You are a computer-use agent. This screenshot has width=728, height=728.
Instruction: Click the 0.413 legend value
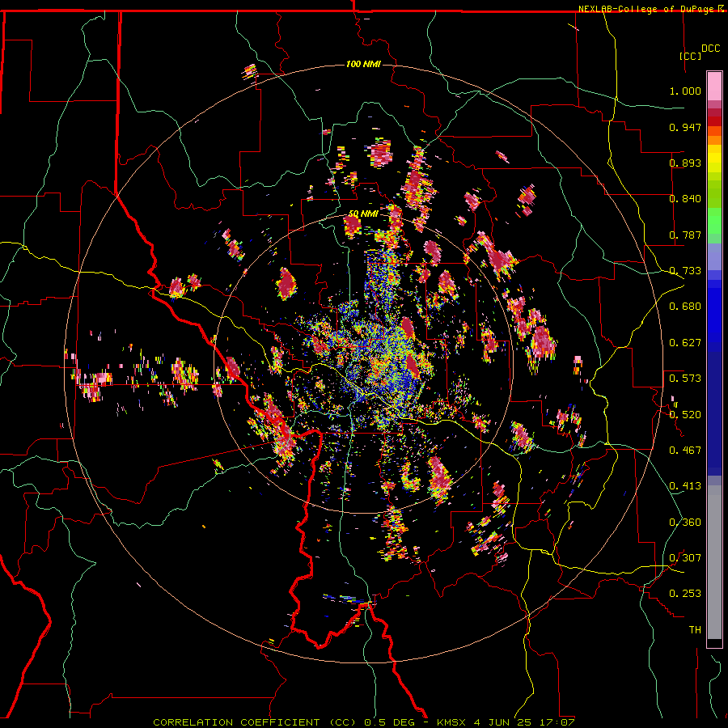tap(685, 486)
